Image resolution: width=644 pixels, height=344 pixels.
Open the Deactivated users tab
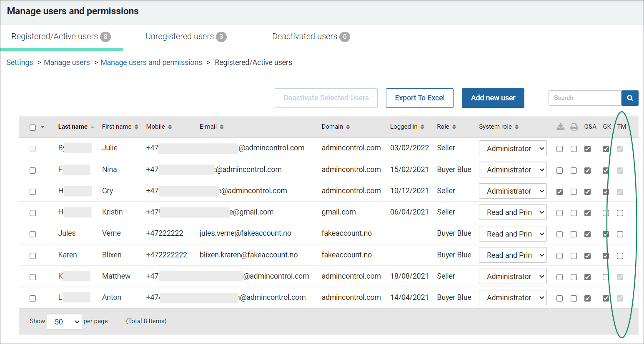311,37
